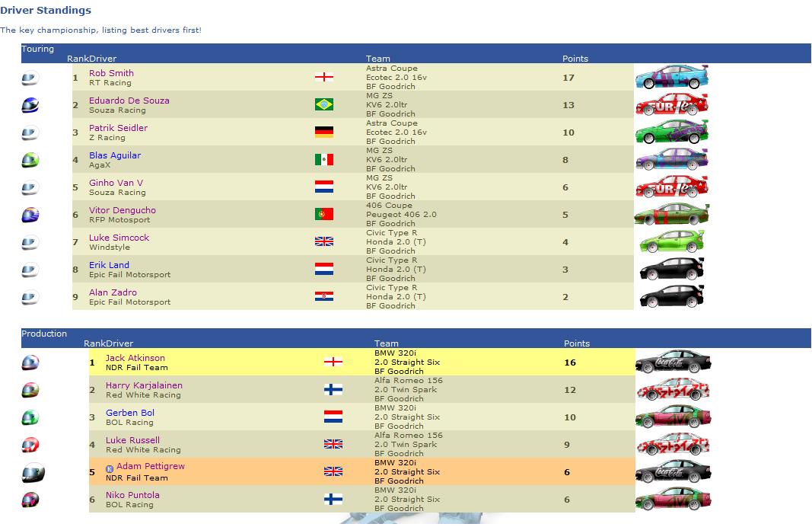Open Rob Smith driver profile
Image resolution: width=812 pixels, height=527 pixels.
[111, 73]
